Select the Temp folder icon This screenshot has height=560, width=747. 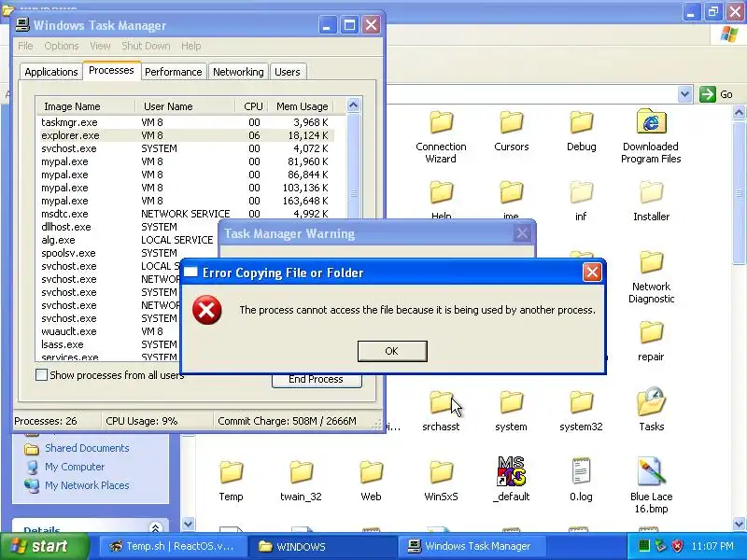[x=231, y=472]
